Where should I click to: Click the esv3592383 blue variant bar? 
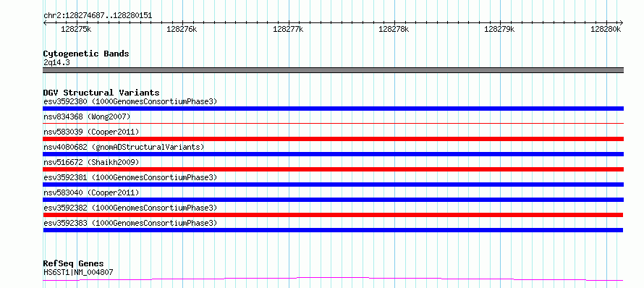333,230
